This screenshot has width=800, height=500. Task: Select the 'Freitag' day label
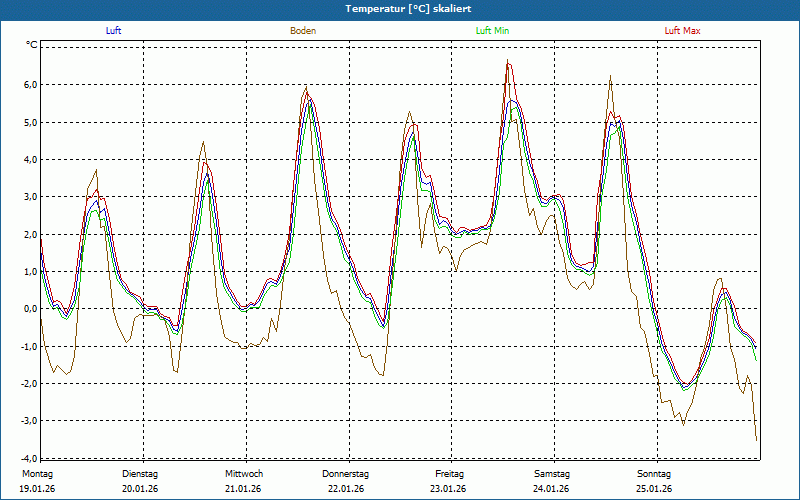click(449, 474)
